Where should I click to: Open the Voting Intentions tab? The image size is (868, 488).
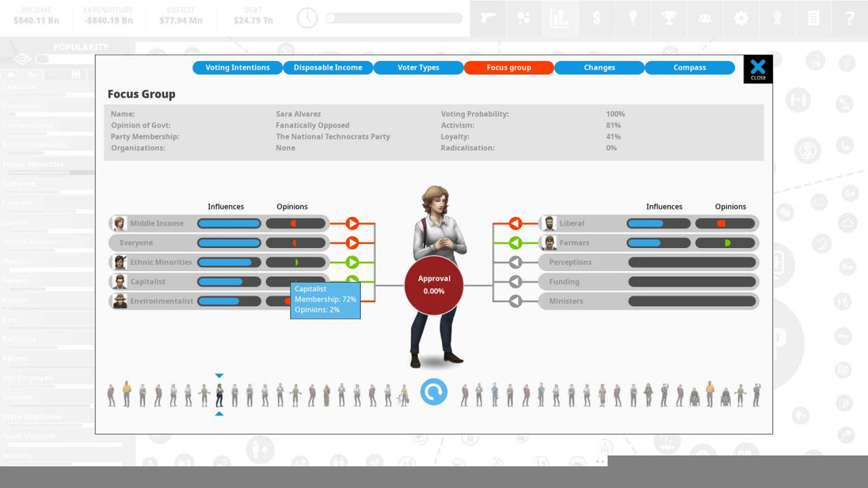click(237, 67)
